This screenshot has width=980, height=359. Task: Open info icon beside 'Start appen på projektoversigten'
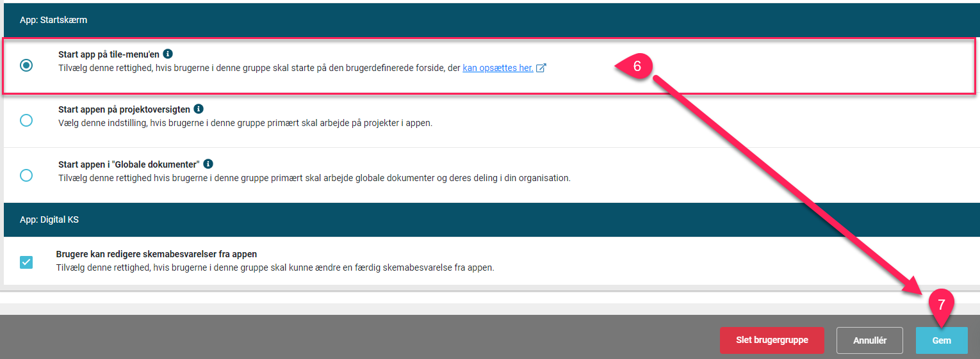(x=199, y=109)
